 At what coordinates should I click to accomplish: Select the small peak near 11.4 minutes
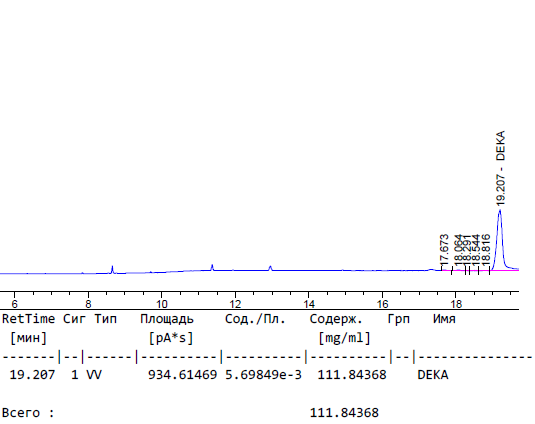coord(212,267)
